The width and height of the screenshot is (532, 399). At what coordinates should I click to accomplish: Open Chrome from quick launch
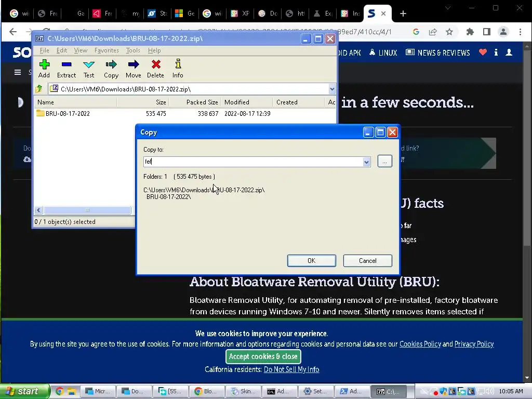point(59,391)
